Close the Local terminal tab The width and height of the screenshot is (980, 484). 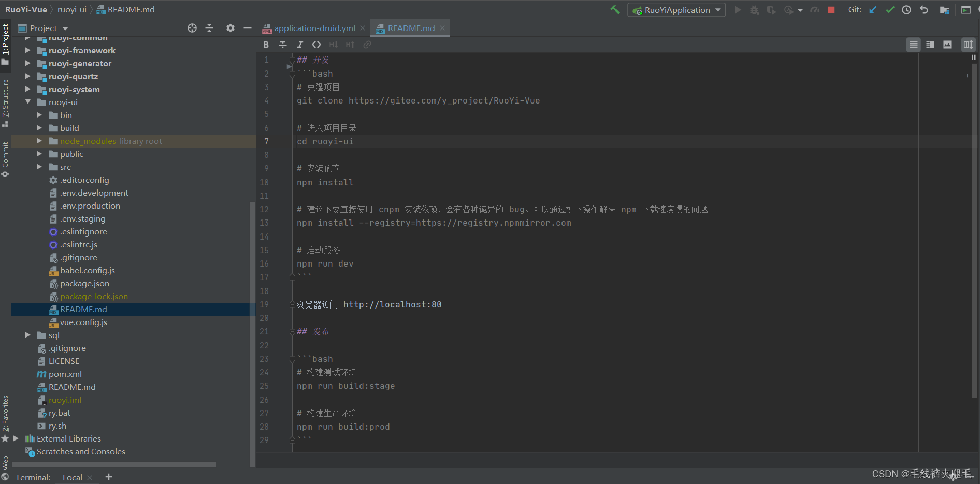[90, 477]
